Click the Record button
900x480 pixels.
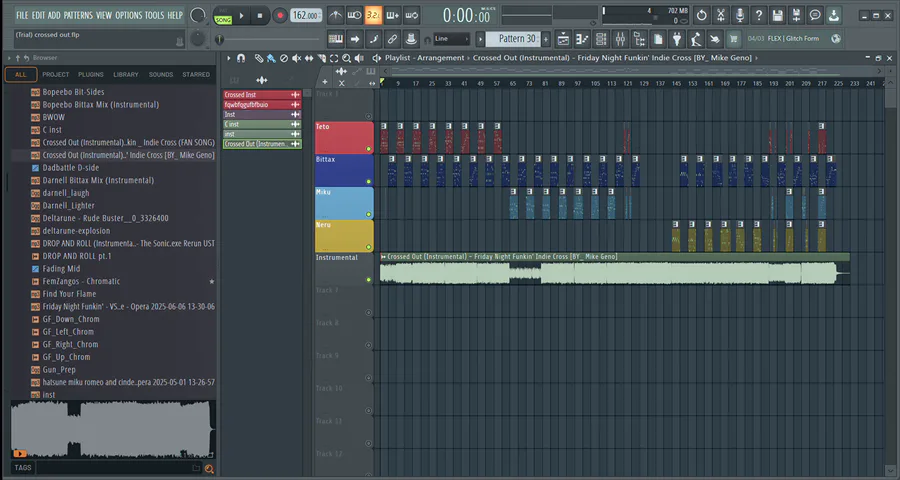pos(280,16)
